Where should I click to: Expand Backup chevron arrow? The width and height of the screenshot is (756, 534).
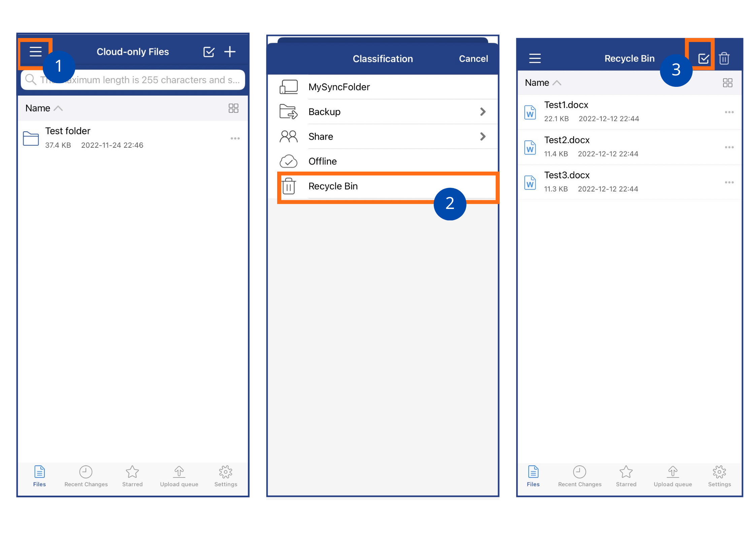483,112
